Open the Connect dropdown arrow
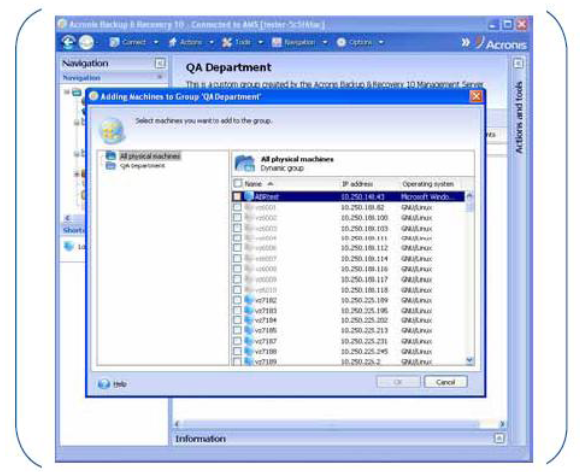 pos(156,43)
